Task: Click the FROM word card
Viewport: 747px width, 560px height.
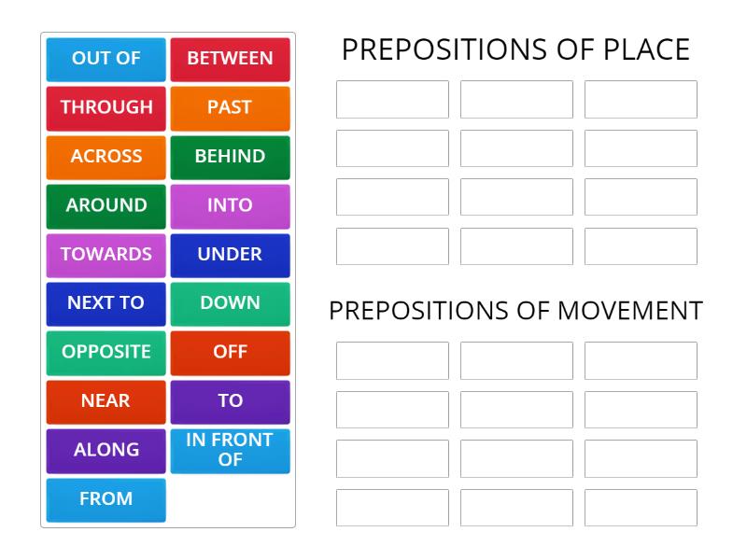Action: [106, 499]
